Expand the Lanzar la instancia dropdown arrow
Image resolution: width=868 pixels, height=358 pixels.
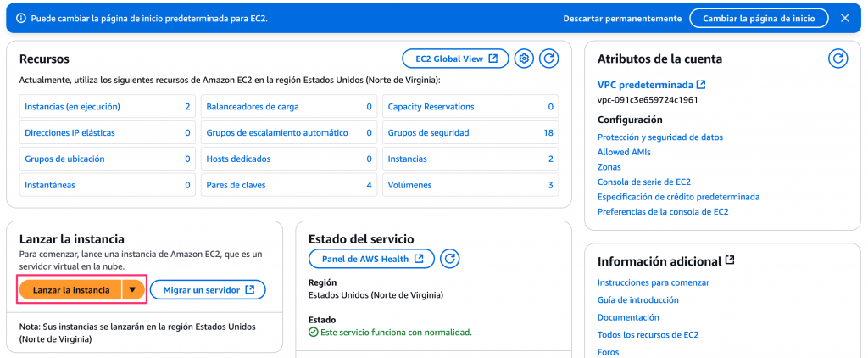click(x=133, y=290)
